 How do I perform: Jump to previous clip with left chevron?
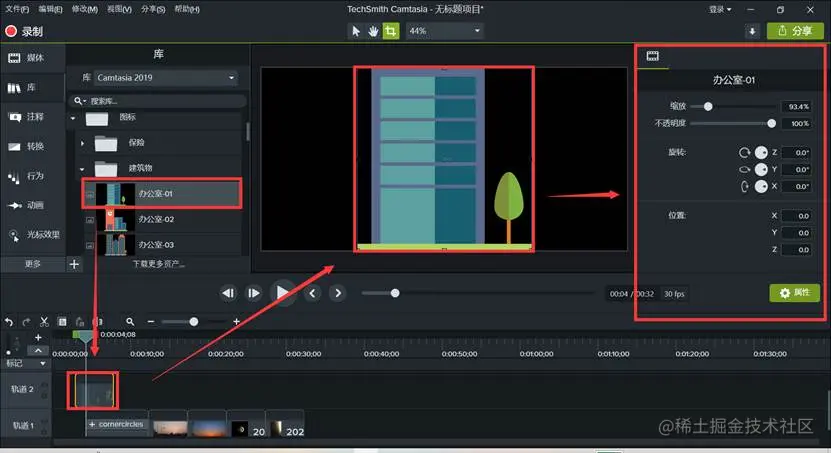[312, 293]
